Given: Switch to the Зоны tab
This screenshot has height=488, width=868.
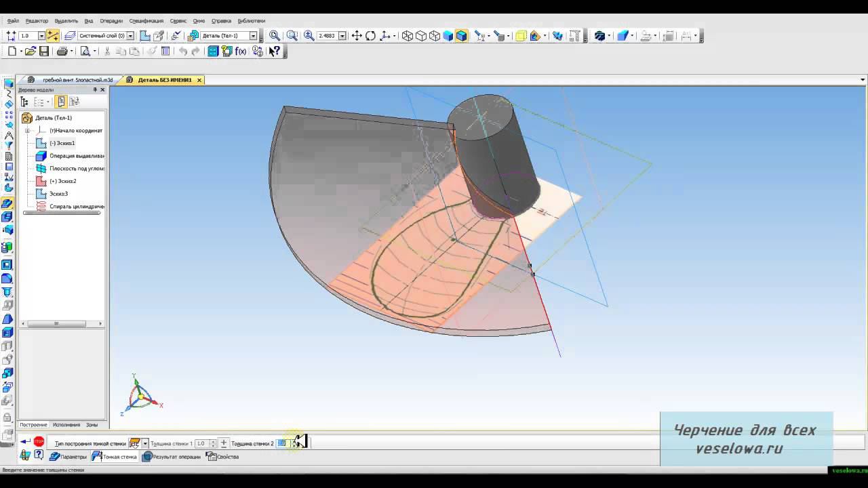Looking at the screenshot, I should [92, 425].
